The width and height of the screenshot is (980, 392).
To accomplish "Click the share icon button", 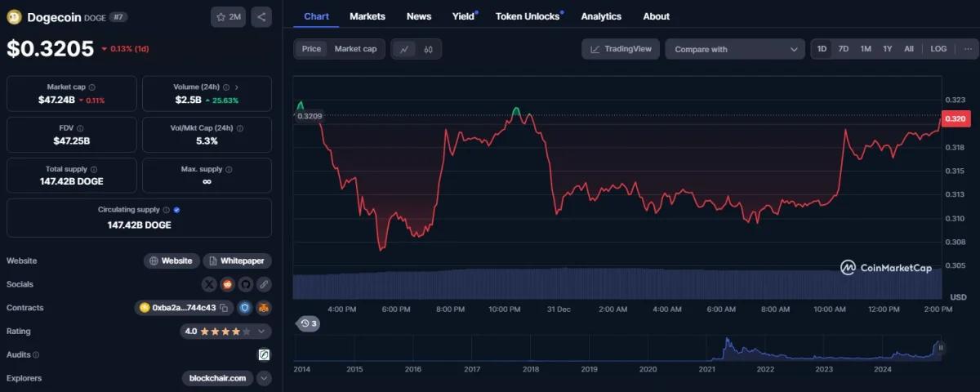I will tap(261, 16).
